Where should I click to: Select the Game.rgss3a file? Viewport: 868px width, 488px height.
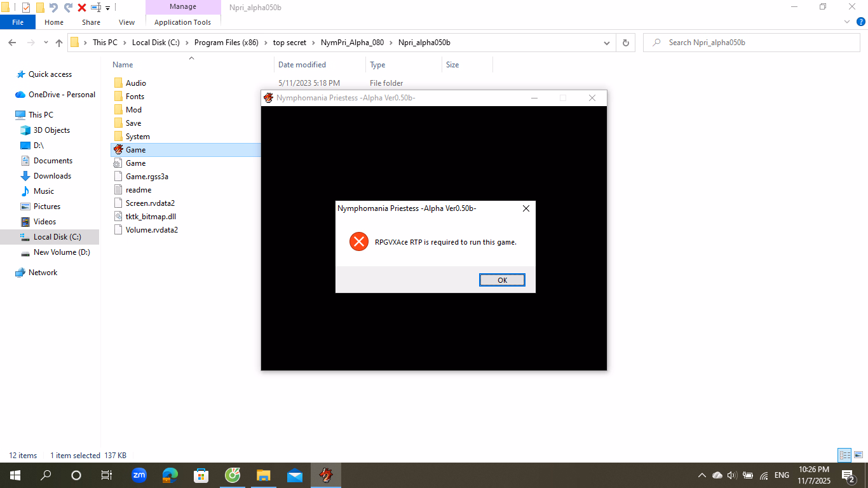point(147,177)
